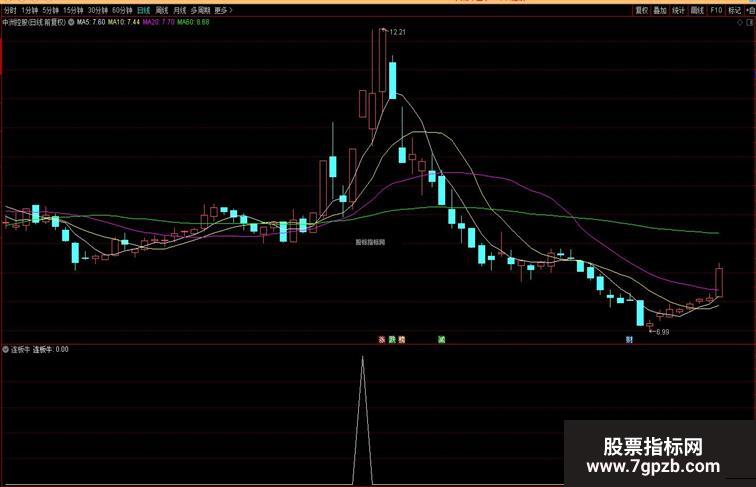Select the 1分钟 period tab
This screenshot has width=756, height=487.
(29, 10)
